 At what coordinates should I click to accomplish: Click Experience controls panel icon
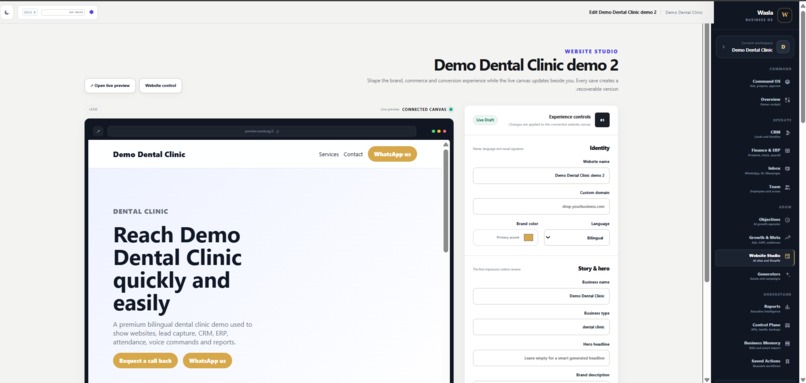602,120
